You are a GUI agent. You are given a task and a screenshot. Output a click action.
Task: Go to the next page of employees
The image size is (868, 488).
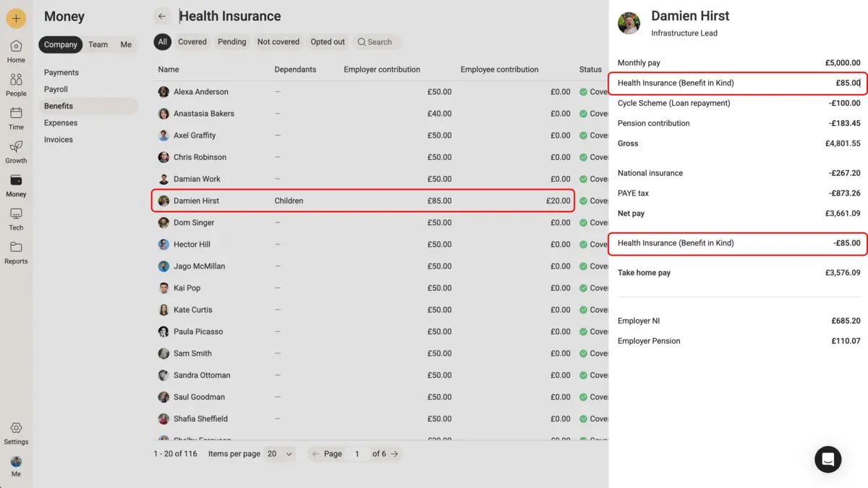pyautogui.click(x=395, y=453)
